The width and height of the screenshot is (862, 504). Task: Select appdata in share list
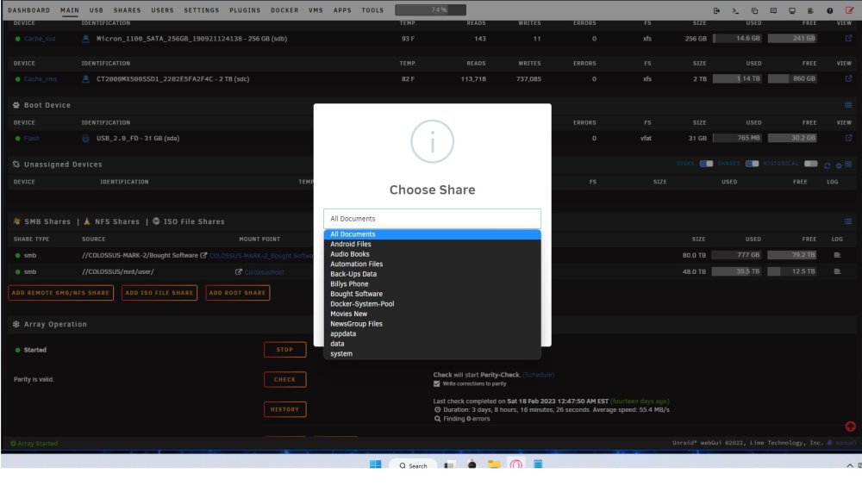[432, 333]
